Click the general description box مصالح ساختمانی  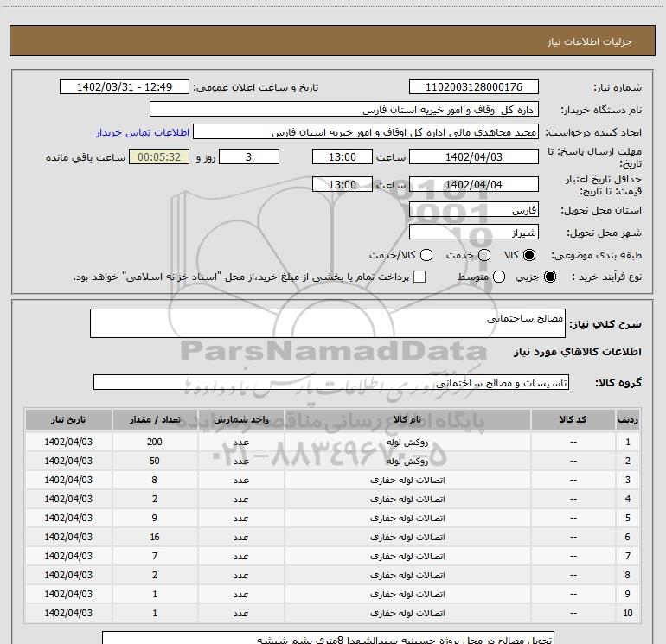tap(328, 323)
